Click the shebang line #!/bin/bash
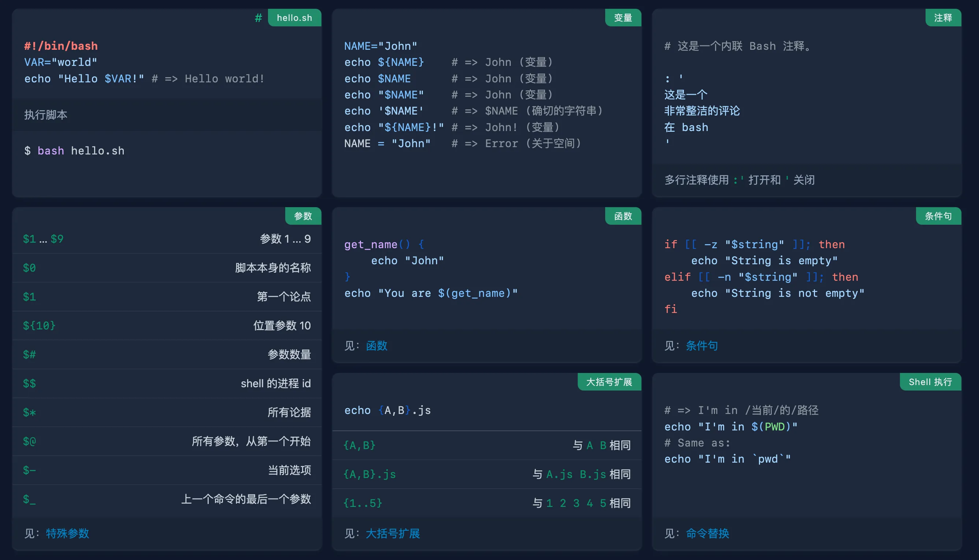The image size is (979, 560). pos(61,46)
